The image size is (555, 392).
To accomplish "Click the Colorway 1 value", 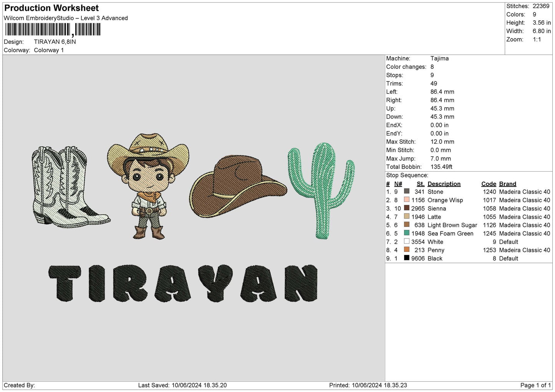I will (x=49, y=50).
